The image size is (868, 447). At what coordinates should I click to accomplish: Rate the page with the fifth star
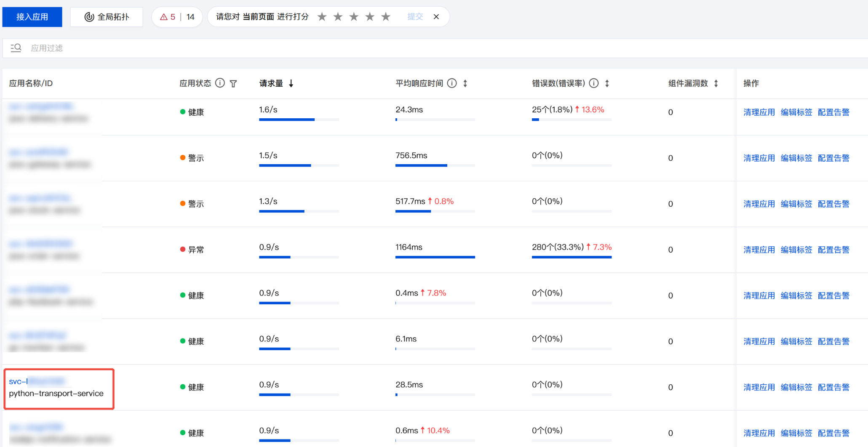[386, 17]
